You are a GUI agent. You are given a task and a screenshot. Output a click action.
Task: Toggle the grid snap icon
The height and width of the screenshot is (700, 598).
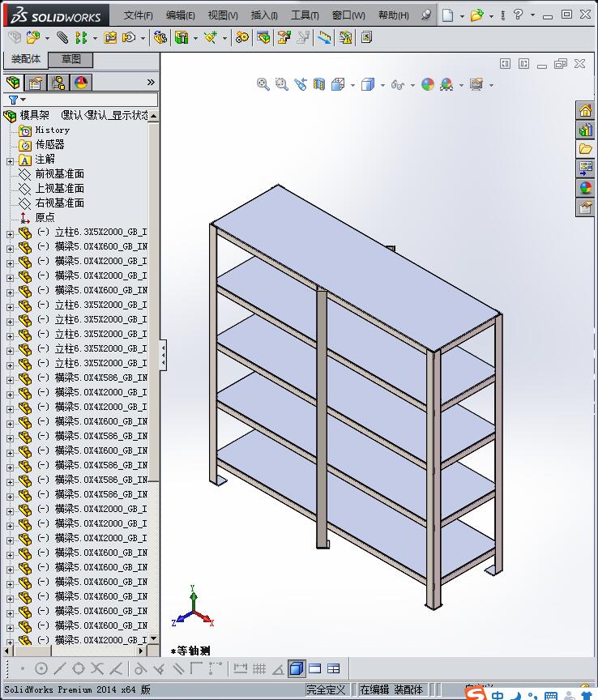pyautogui.click(x=259, y=668)
